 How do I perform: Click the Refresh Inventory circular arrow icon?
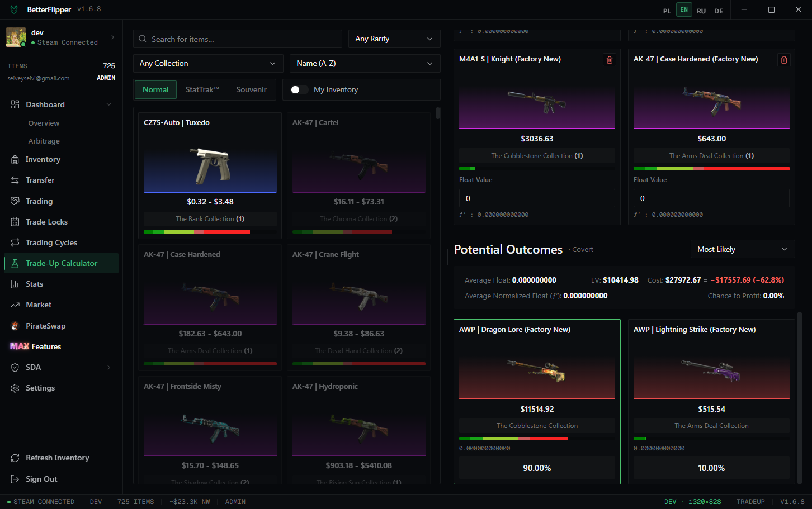pyautogui.click(x=15, y=458)
